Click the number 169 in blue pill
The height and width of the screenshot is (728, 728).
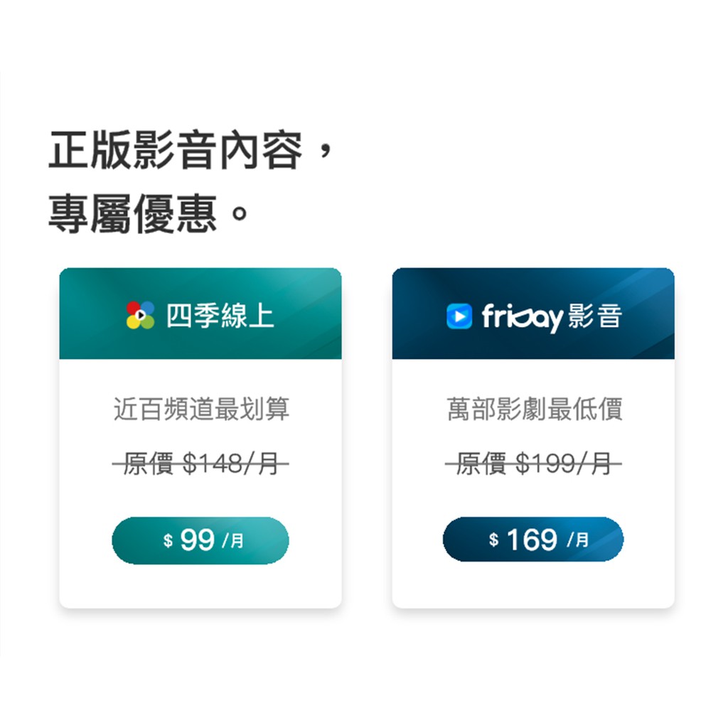tap(532, 540)
